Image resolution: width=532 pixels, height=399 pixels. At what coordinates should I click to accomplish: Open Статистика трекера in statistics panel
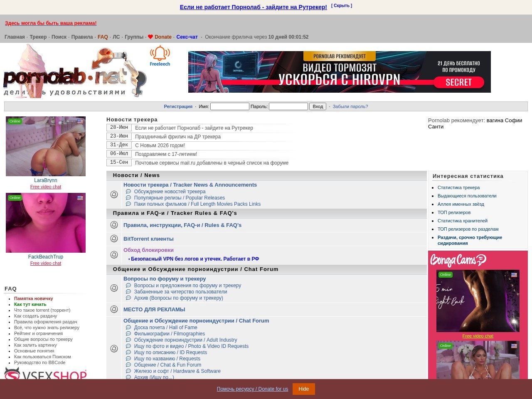458,187
